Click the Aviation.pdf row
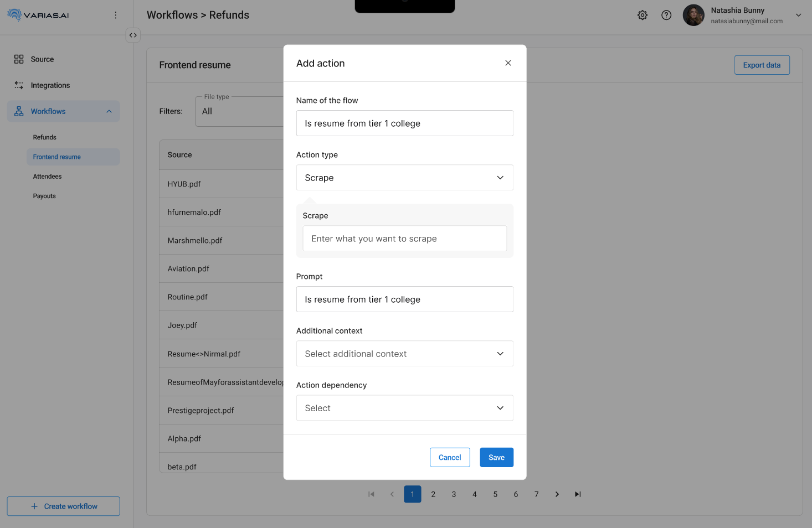Screen dimensions: 812x528 pyautogui.click(x=222, y=268)
